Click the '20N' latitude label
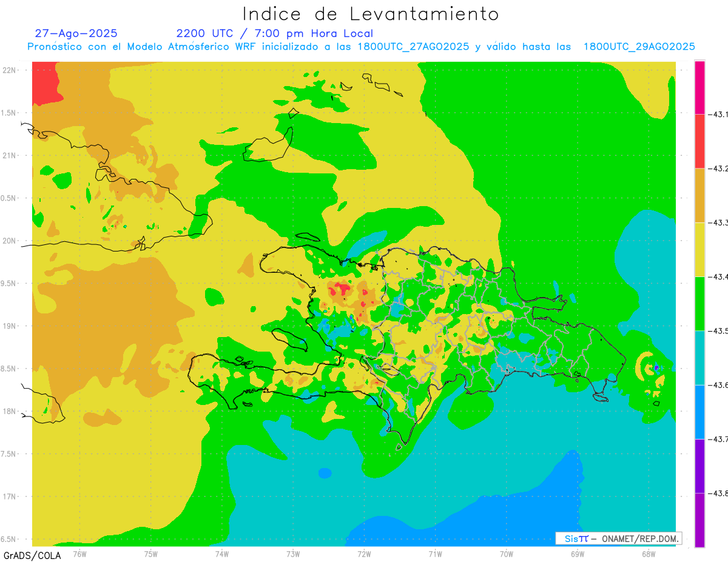This screenshot has width=728, height=562. (10, 241)
